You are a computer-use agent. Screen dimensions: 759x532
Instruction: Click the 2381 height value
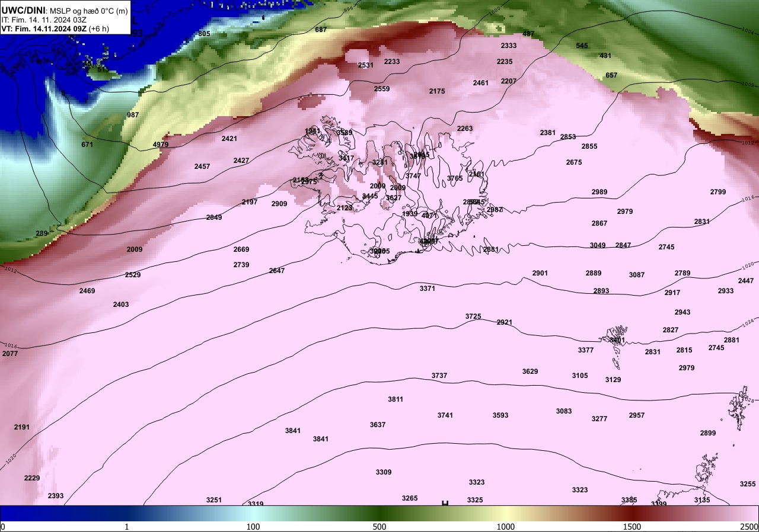(548, 133)
